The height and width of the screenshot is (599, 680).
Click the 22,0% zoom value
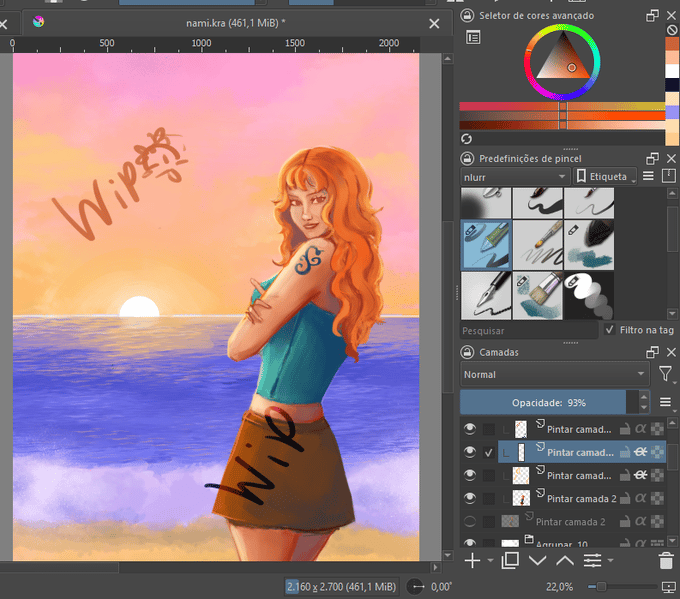coord(559,587)
